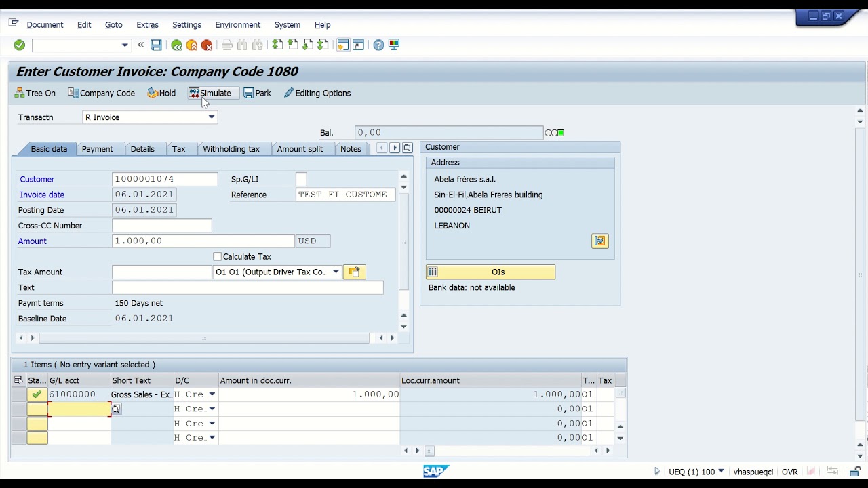Open command field history dropdown

[125, 45]
